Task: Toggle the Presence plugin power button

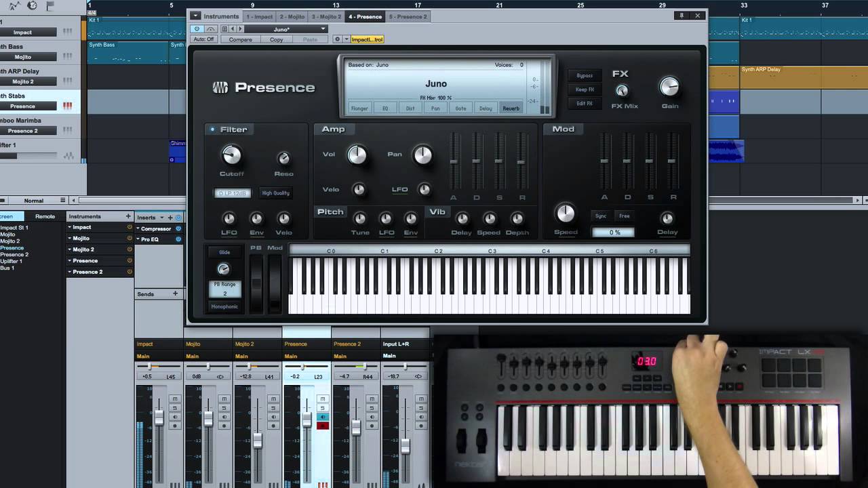Action: coord(197,29)
